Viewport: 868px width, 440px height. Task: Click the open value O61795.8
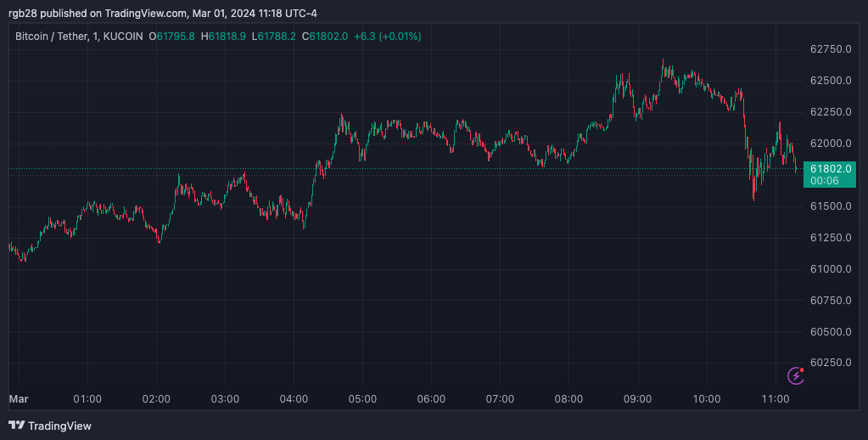click(x=171, y=37)
